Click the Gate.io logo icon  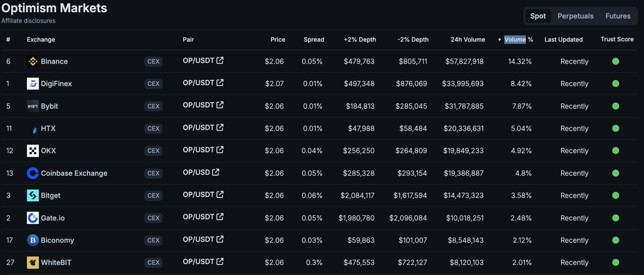[33, 218]
